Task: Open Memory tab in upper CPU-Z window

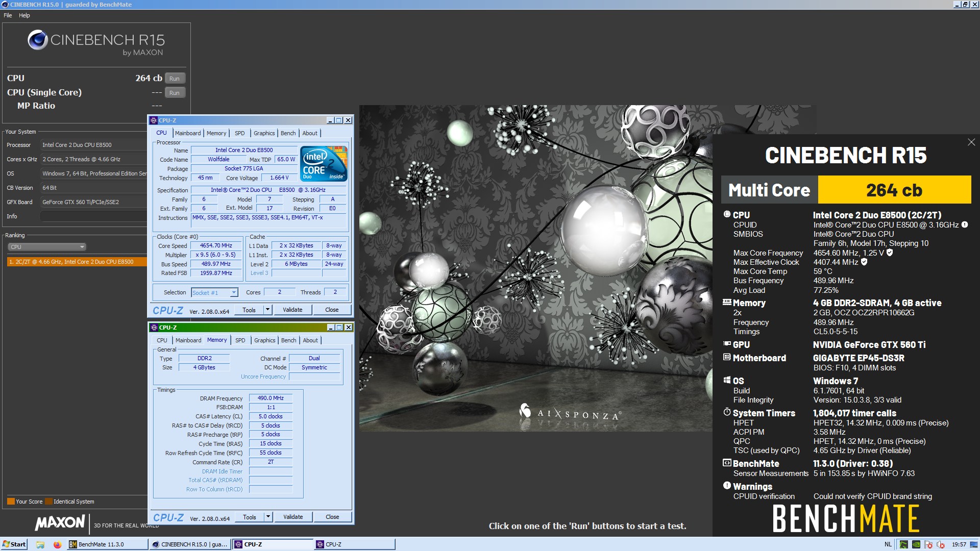Action: (216, 133)
